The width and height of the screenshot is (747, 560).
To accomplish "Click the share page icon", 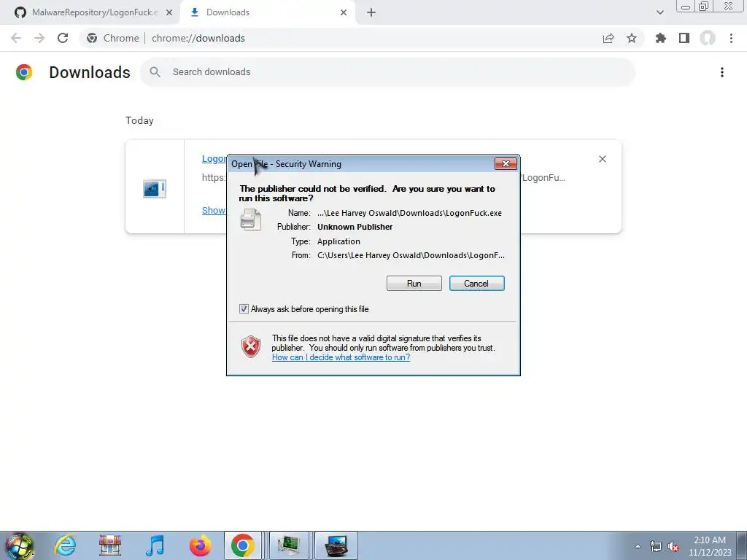I will 608,38.
